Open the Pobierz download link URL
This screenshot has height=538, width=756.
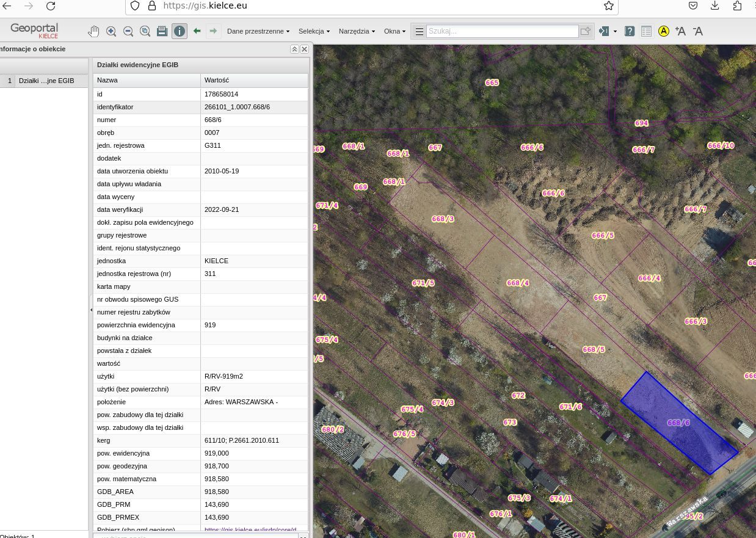click(250, 530)
